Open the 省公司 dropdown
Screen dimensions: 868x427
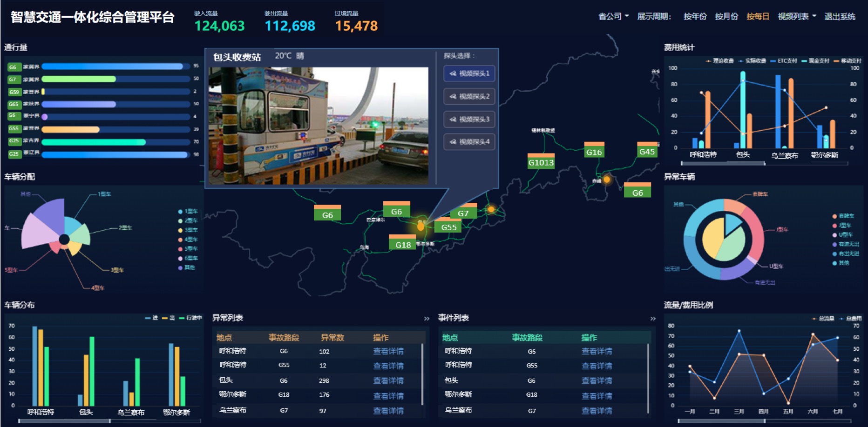click(x=613, y=17)
